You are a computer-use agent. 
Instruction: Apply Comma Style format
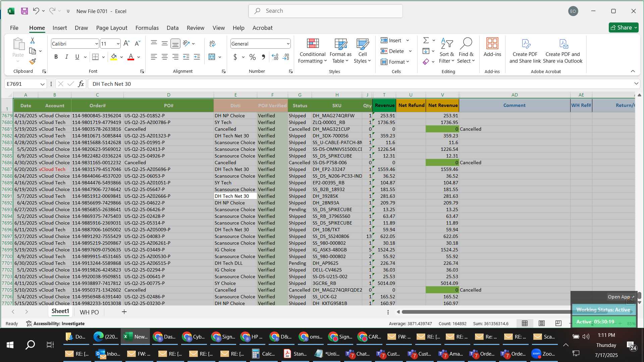pyautogui.click(x=263, y=57)
